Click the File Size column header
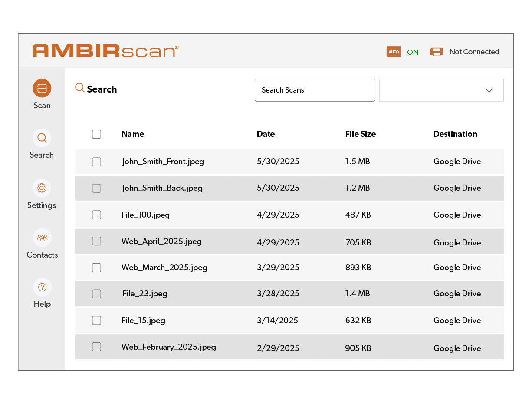Image resolution: width=532 pixels, height=404 pixels. pyautogui.click(x=360, y=134)
